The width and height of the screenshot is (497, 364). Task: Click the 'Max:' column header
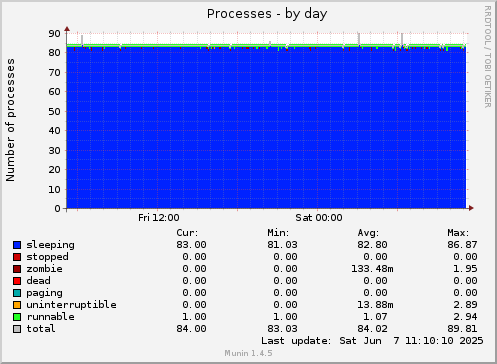click(458, 233)
